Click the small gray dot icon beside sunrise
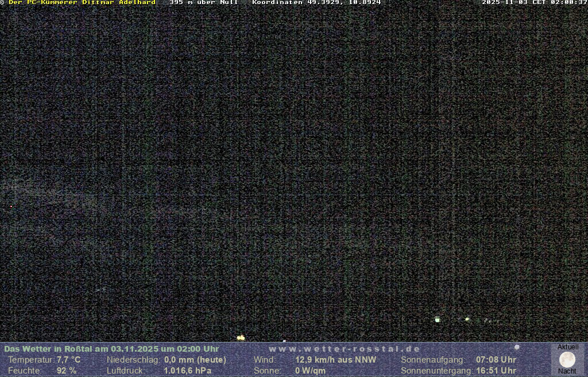Image resolution: width=588 pixels, height=377 pixels. pos(517,347)
